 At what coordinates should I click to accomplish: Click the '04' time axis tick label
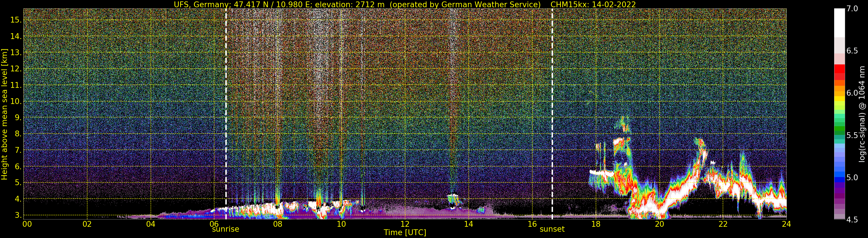[x=151, y=224]
